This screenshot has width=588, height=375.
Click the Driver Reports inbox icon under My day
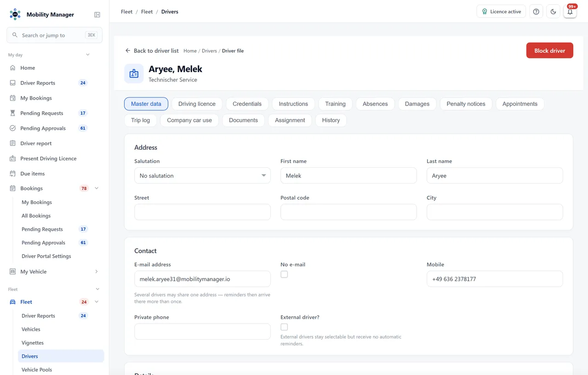click(x=13, y=83)
